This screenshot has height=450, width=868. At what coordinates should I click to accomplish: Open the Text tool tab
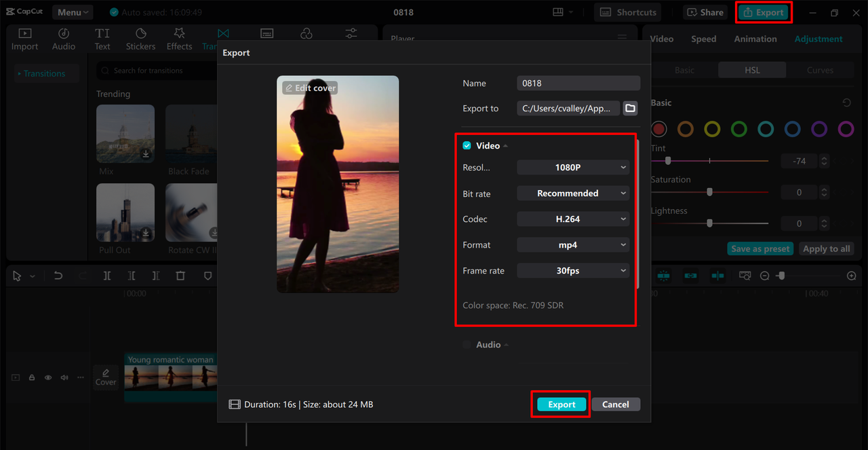102,39
